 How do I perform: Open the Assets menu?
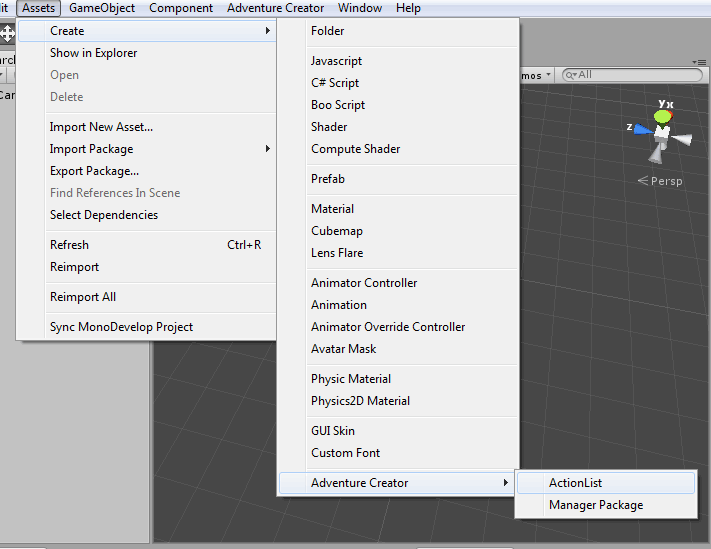point(39,8)
